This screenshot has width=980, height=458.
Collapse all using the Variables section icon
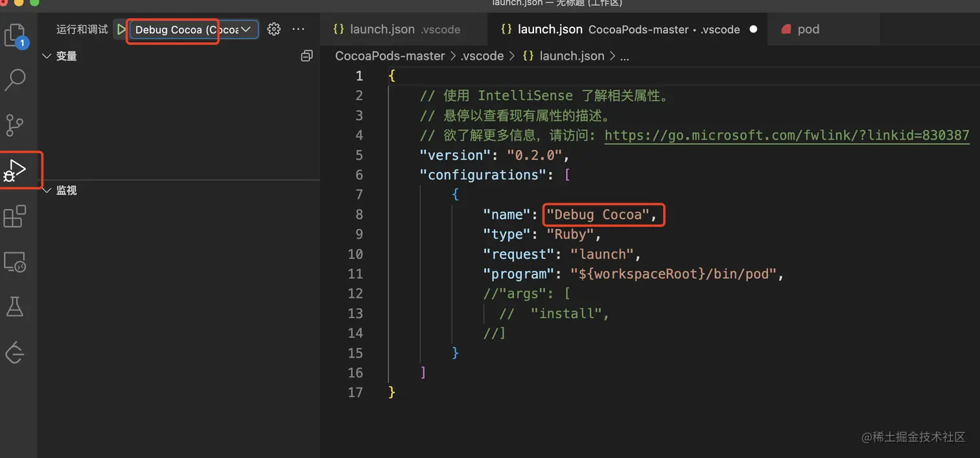coord(307,56)
